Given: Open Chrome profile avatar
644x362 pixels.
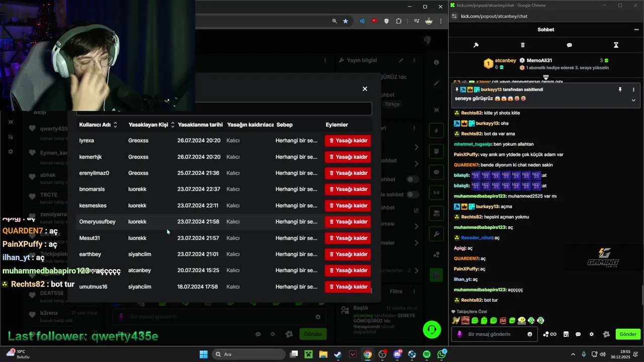Looking at the screenshot, I should pos(429,21).
